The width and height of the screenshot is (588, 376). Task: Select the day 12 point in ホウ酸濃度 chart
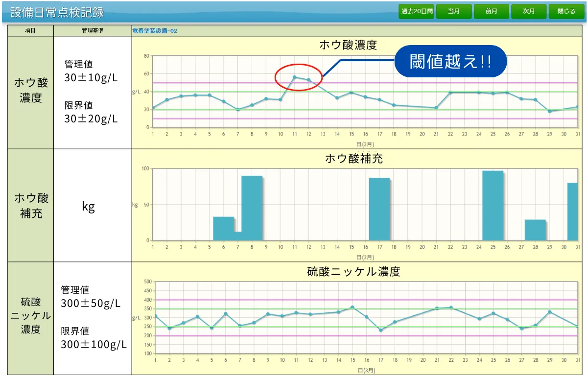[308, 80]
